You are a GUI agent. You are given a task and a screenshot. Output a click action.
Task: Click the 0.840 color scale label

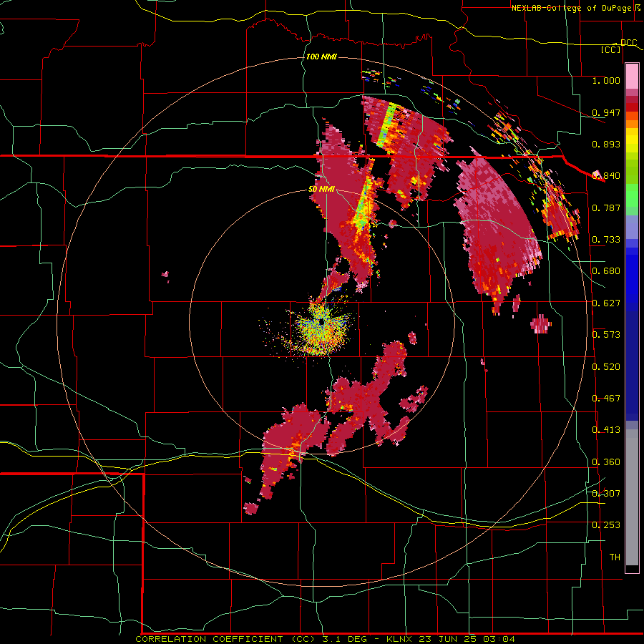pos(606,176)
